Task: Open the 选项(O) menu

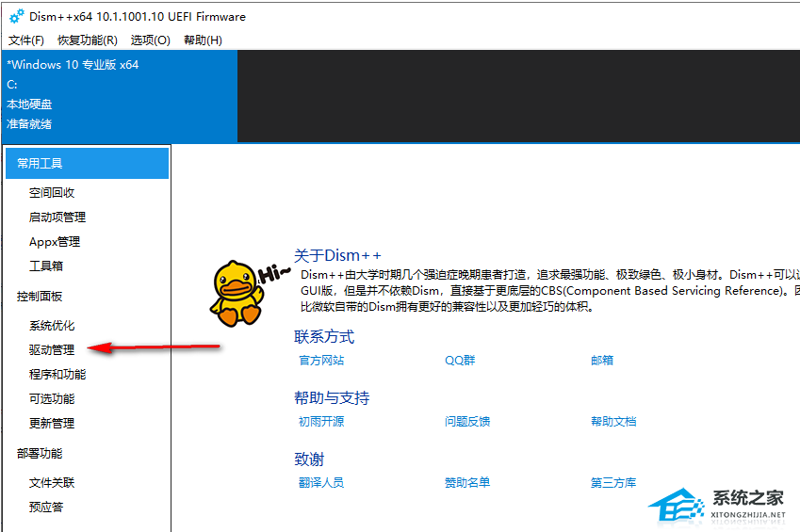Action: 151,40
